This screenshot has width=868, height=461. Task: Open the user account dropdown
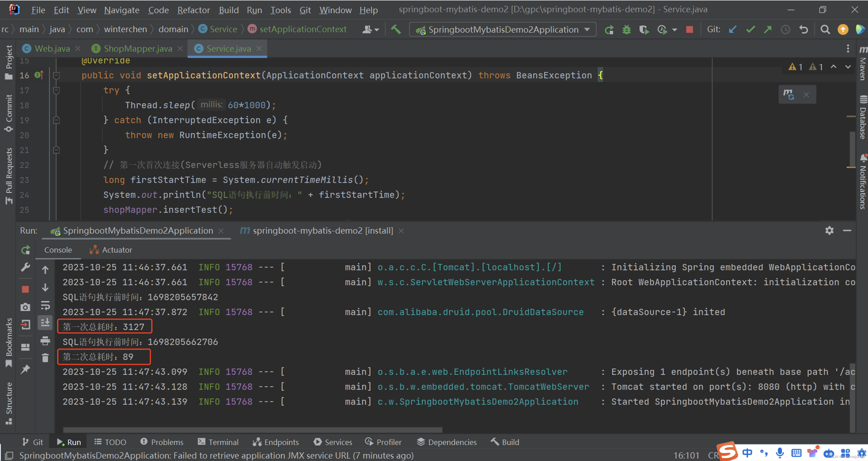pyautogui.click(x=371, y=30)
